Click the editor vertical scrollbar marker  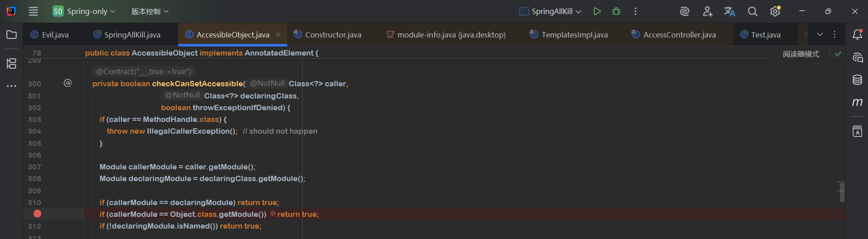(841, 192)
